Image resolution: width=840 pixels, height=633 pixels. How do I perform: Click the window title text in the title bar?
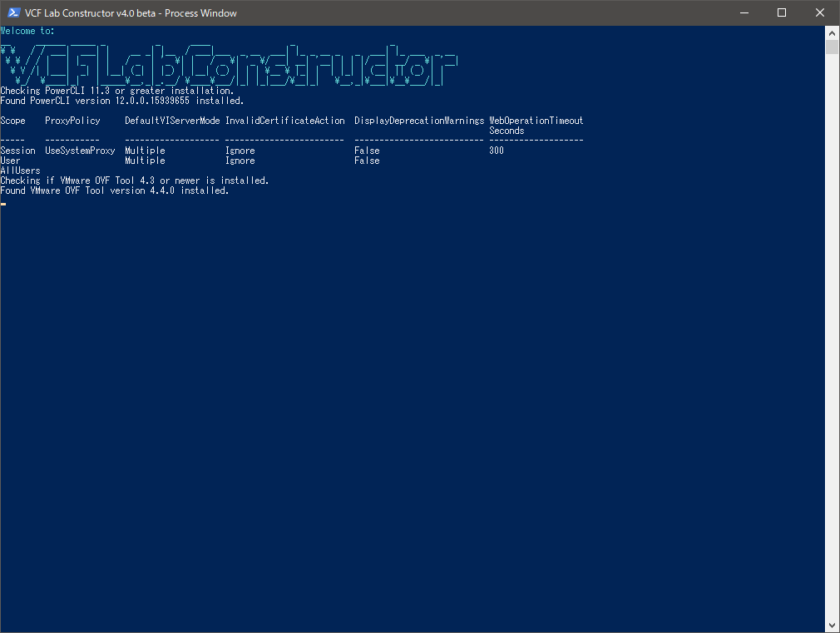(131, 12)
